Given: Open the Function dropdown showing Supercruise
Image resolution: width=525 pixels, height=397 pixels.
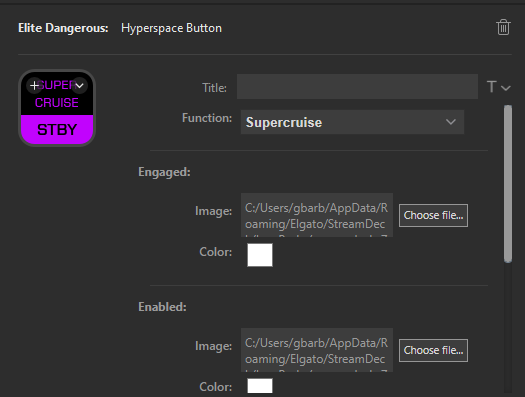Looking at the screenshot, I should (x=352, y=122).
